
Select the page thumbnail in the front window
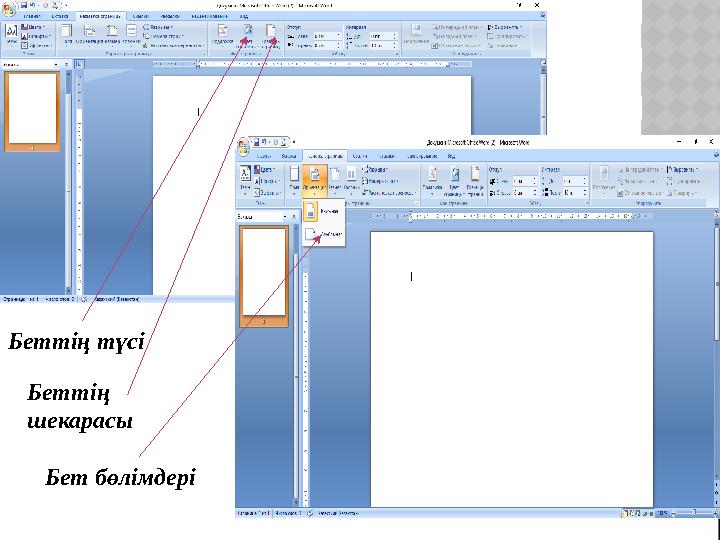264,276
